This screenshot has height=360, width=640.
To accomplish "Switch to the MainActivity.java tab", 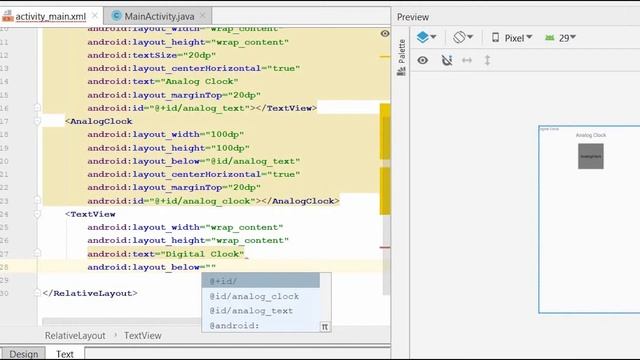I will [159, 16].
